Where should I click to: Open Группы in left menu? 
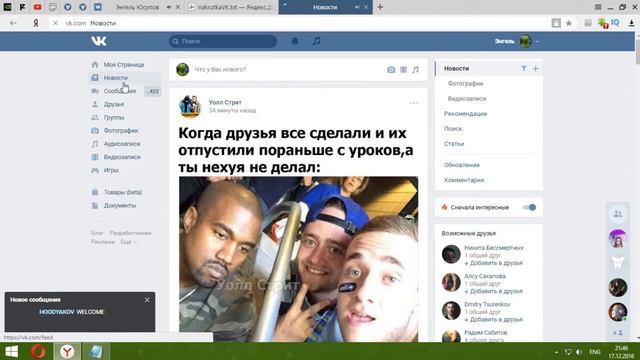pos(114,117)
